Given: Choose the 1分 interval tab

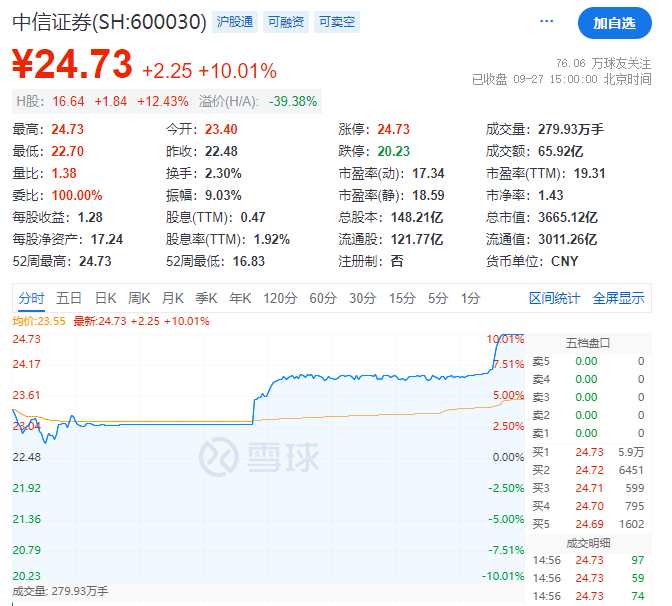Looking at the screenshot, I should coord(470,298).
